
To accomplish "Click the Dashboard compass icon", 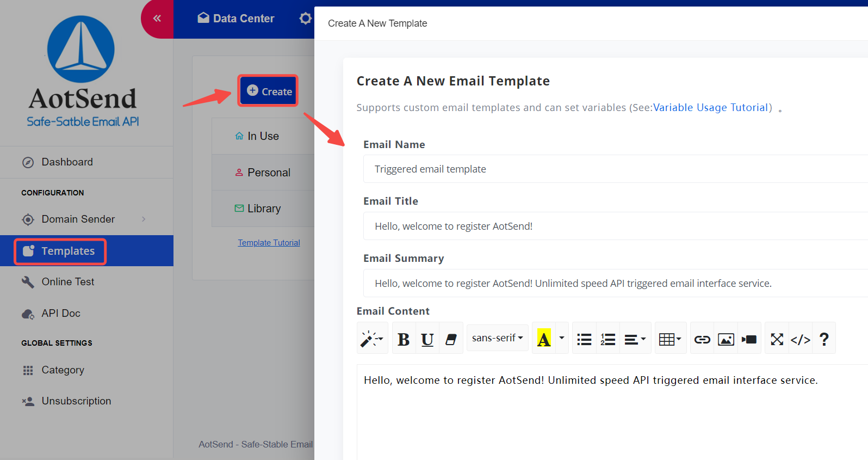I will point(28,162).
